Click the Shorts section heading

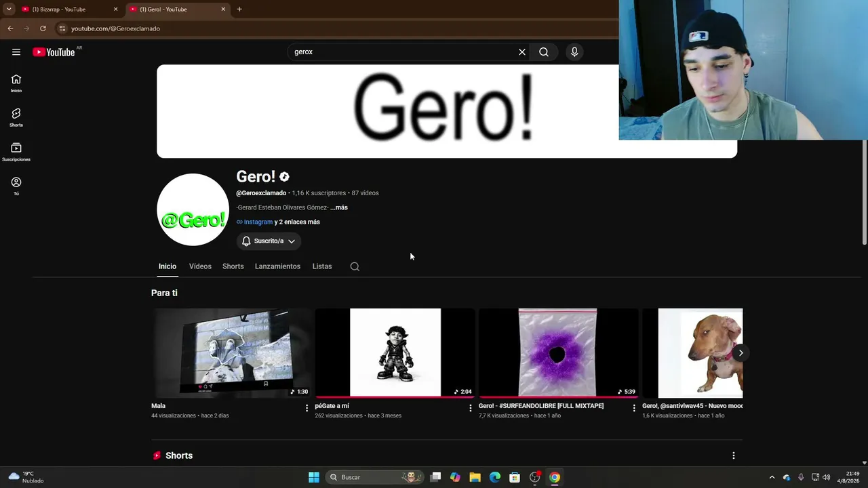tap(179, 455)
